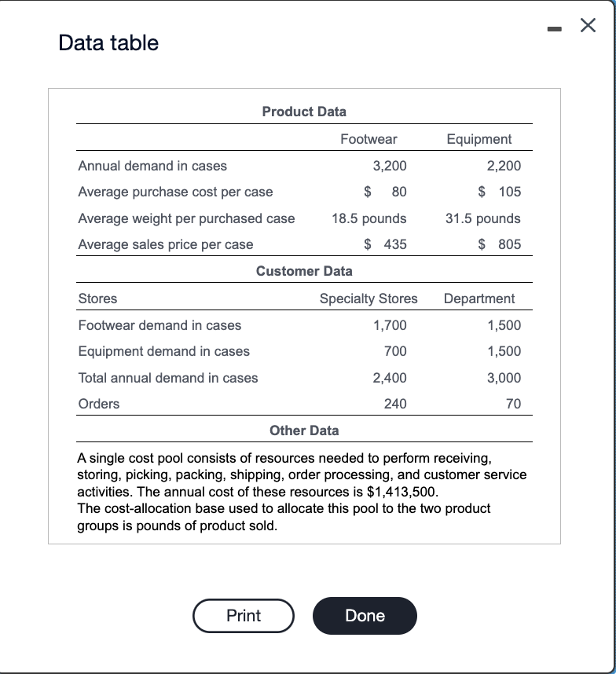Select the 3,200 annual demand value
Viewport: 616px width, 674px height.
(x=390, y=166)
